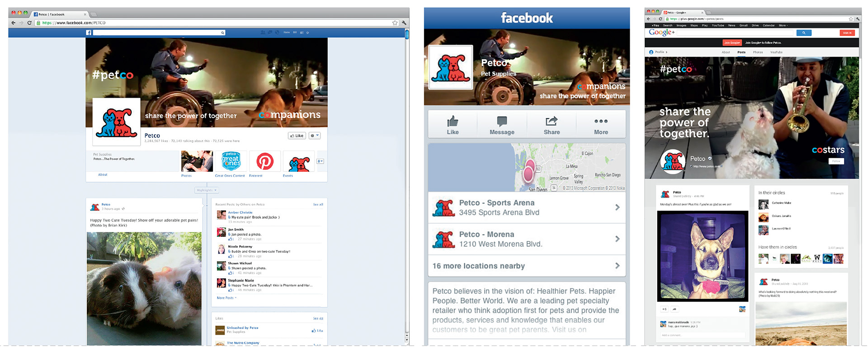The width and height of the screenshot is (868, 353).
Task: Open Jan Smith's posted photo entry
Action: (x=269, y=234)
